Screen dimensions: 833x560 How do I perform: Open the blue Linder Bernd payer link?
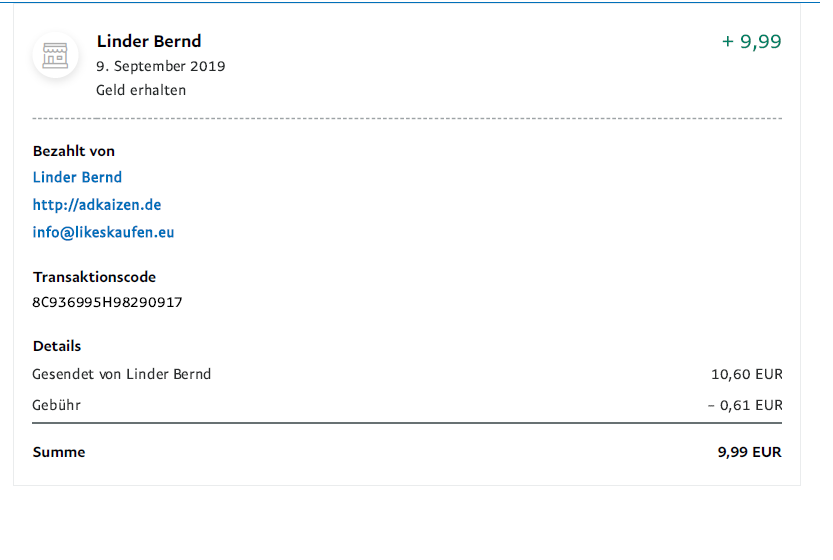tap(77, 177)
